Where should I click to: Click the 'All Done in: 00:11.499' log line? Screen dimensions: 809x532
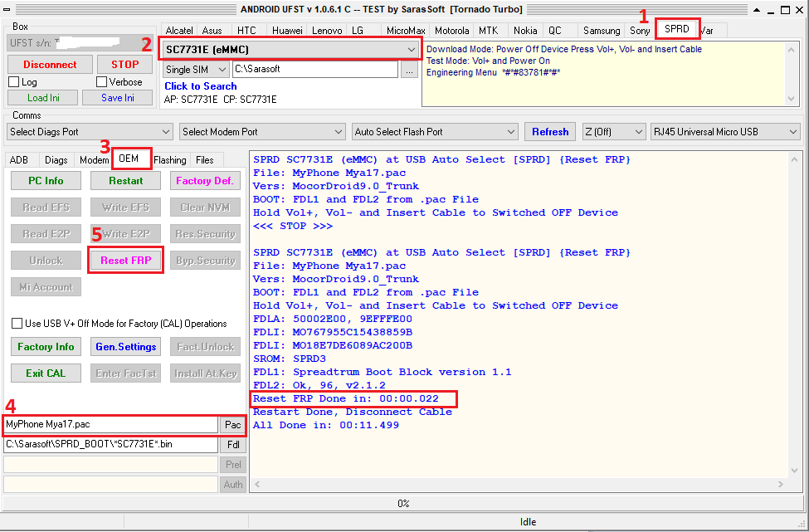click(x=325, y=425)
